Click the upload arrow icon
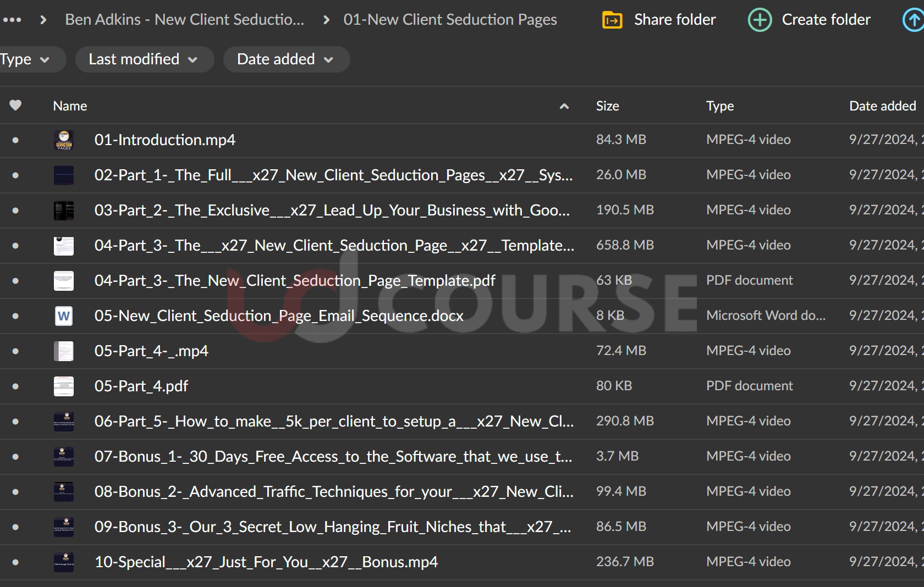Viewport: 924px width, 587px height. (914, 20)
